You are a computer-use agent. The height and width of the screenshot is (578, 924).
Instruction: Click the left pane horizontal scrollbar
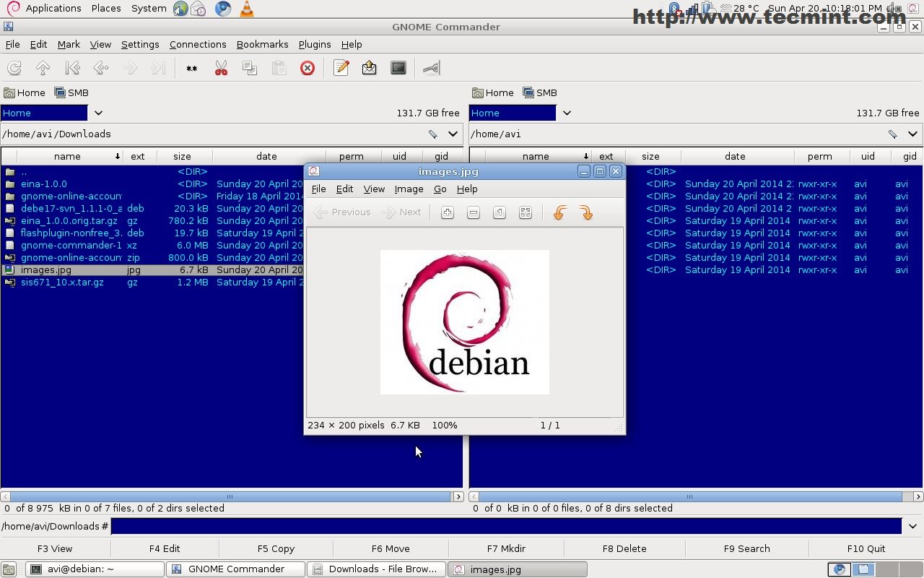pyautogui.click(x=230, y=496)
